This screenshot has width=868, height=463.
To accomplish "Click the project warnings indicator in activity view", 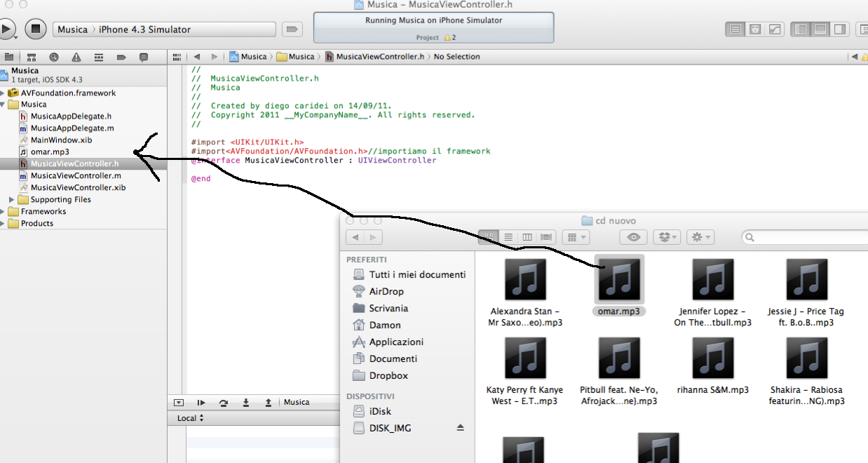I will click(449, 37).
